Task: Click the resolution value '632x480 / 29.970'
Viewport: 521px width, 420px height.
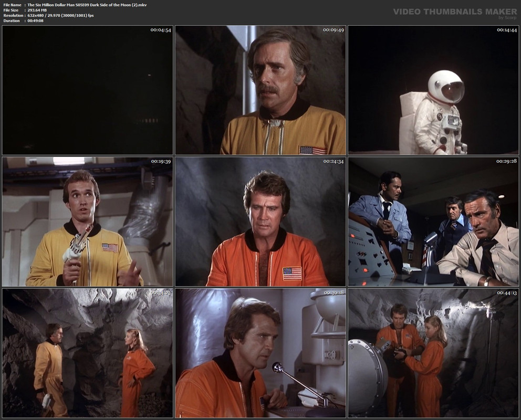Action: pos(60,16)
